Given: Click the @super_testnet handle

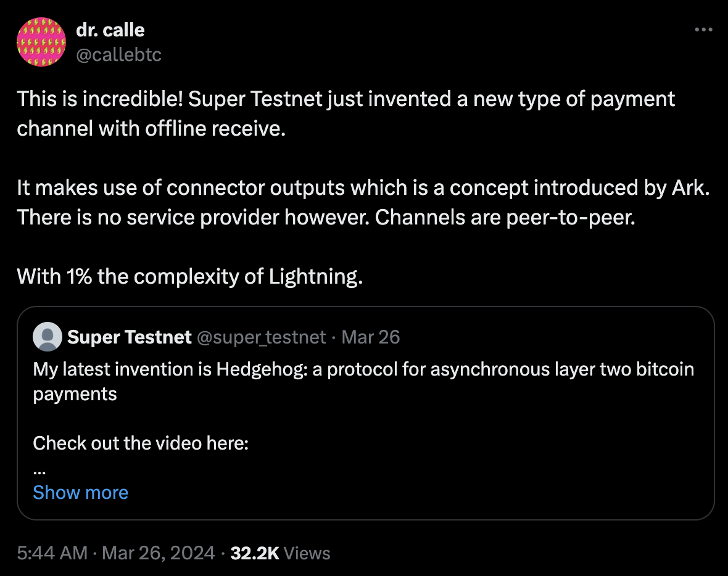Looking at the screenshot, I should click(x=261, y=337).
